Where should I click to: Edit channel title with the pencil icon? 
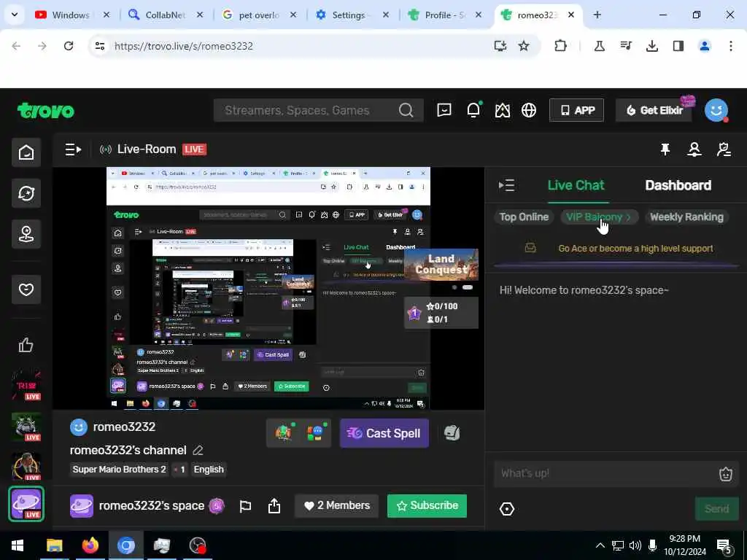tap(198, 451)
